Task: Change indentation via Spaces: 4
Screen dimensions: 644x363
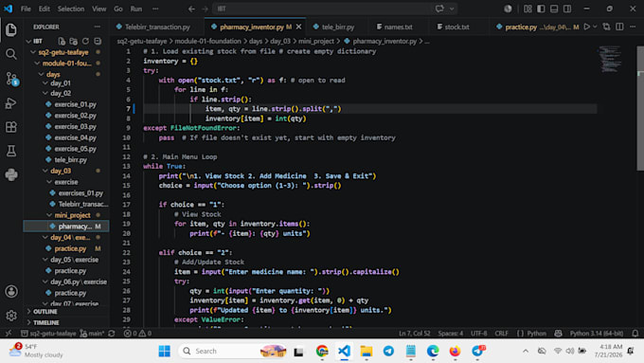Action: 450,334
